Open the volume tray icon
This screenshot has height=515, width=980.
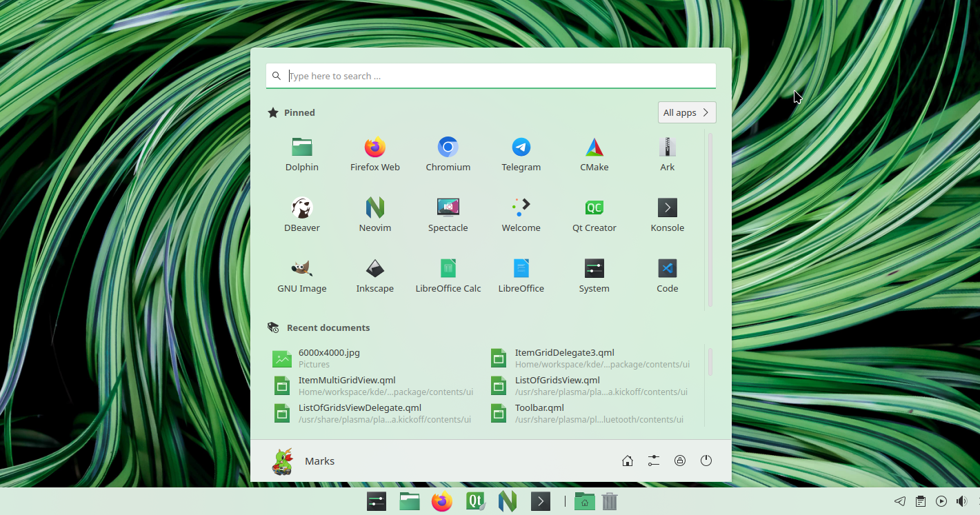click(961, 501)
